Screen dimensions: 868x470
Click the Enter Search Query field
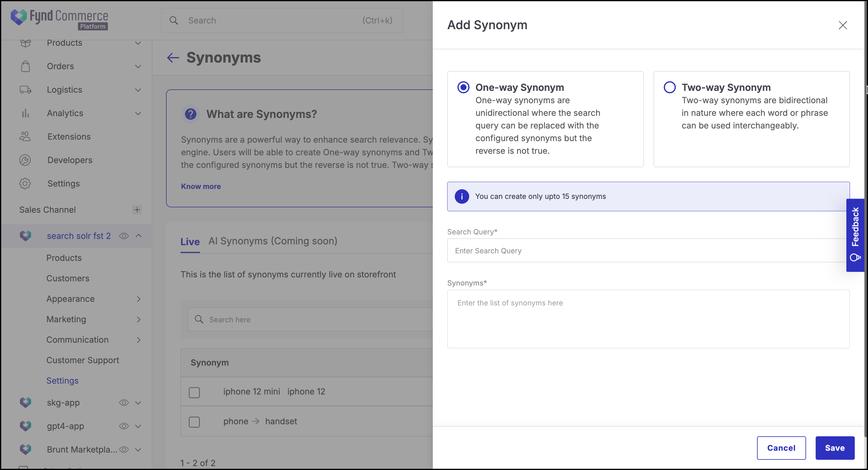pos(648,251)
